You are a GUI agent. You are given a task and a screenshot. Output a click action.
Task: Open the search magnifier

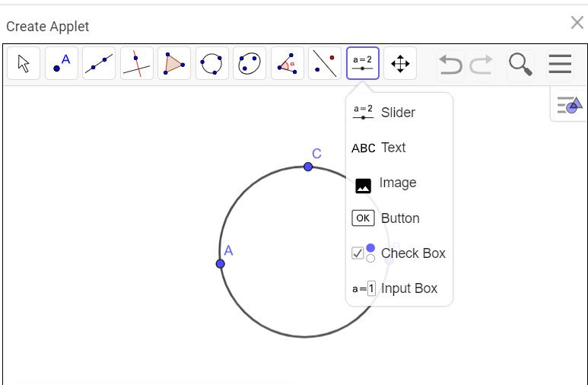(x=520, y=65)
